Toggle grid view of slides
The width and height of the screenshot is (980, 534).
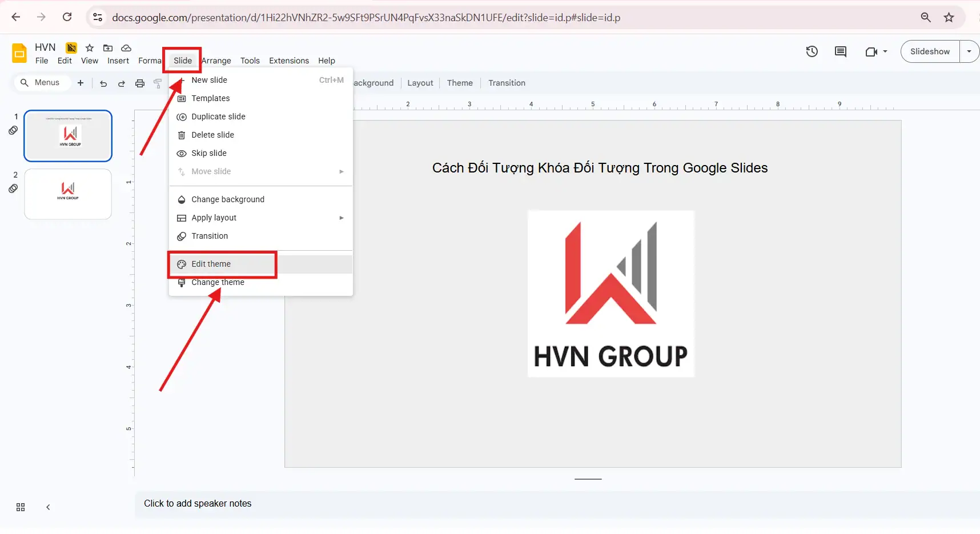(20, 507)
